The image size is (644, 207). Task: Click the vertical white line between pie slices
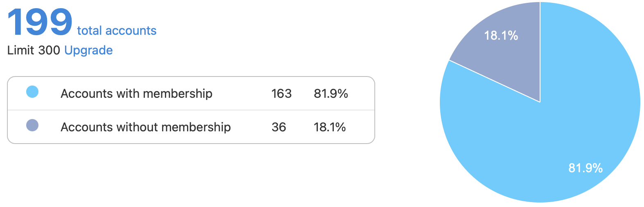tap(540, 53)
